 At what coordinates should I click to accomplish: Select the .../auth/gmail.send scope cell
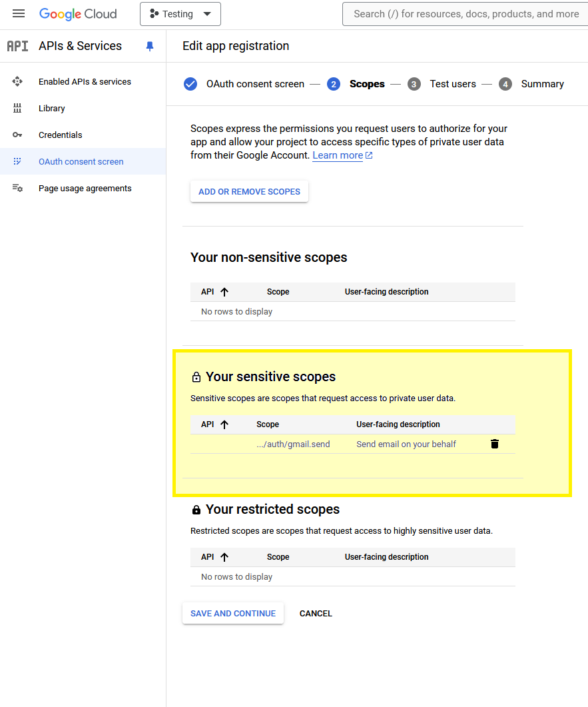pos(293,444)
